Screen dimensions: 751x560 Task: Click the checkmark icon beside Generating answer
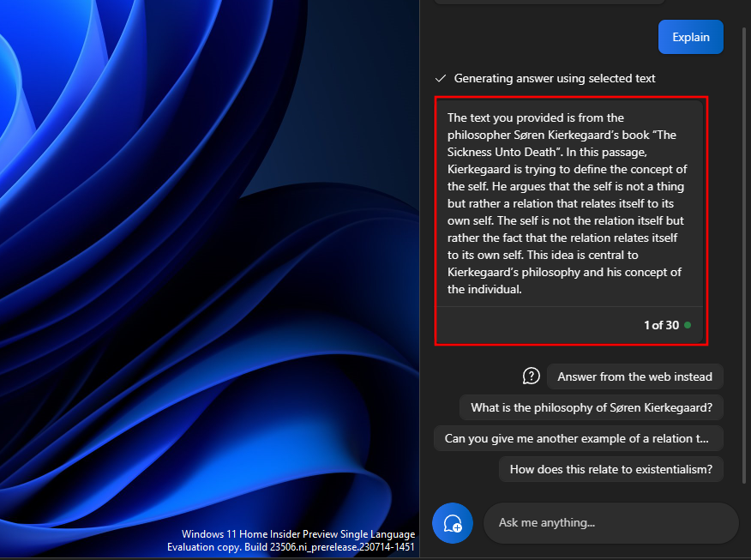pos(441,78)
